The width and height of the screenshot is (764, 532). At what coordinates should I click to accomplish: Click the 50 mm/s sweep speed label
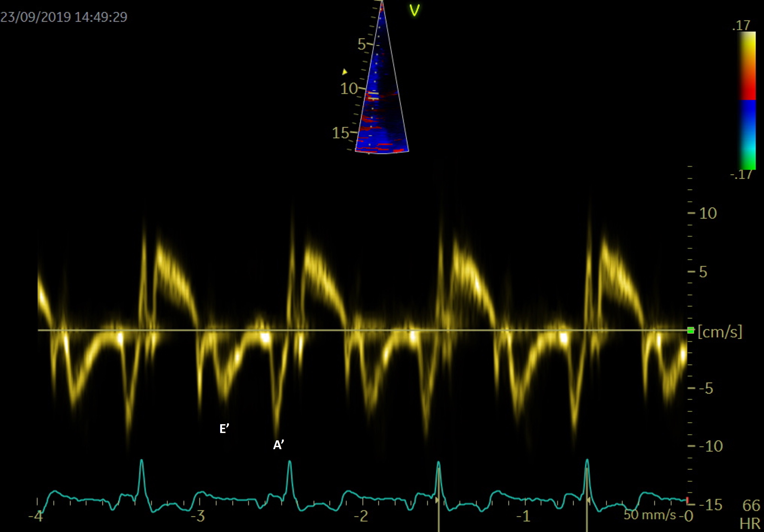coord(649,515)
